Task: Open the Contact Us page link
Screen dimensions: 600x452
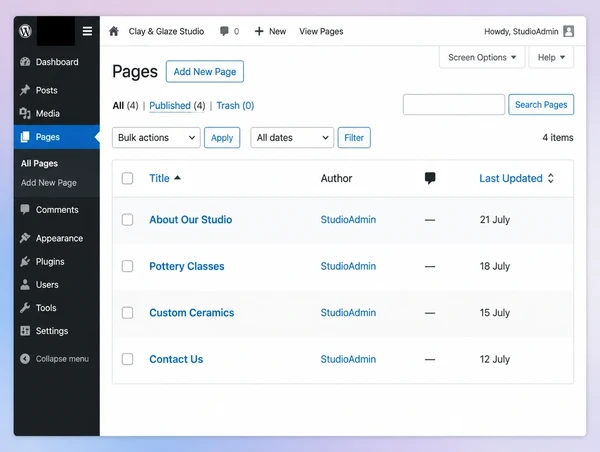Action: (176, 359)
